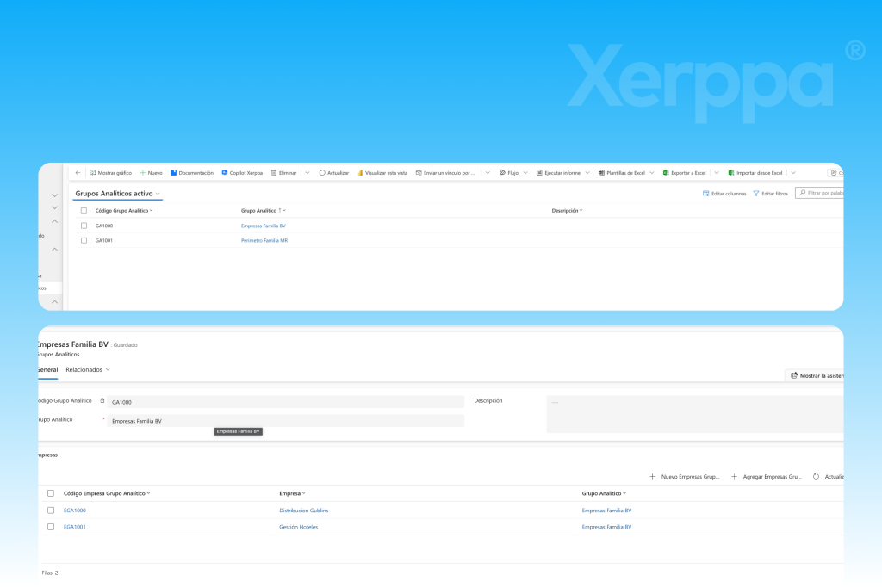Open the Relacionados tab menu
The image size is (882, 588).
pos(89,370)
